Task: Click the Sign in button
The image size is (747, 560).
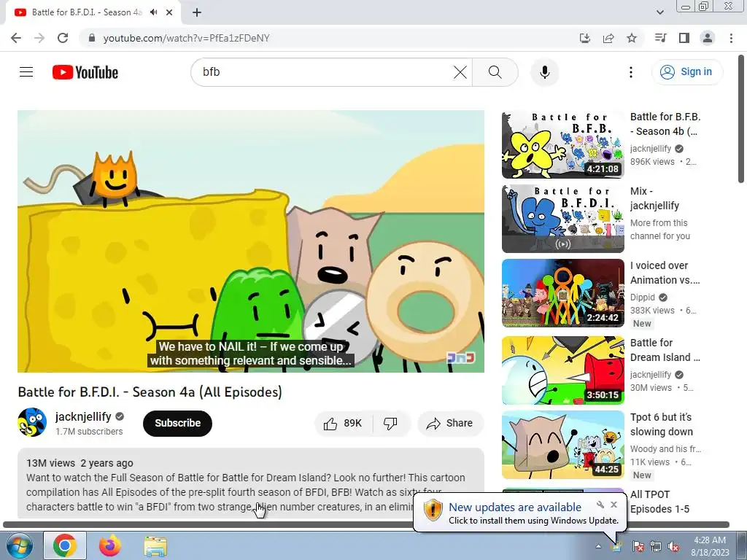Action: (x=686, y=72)
